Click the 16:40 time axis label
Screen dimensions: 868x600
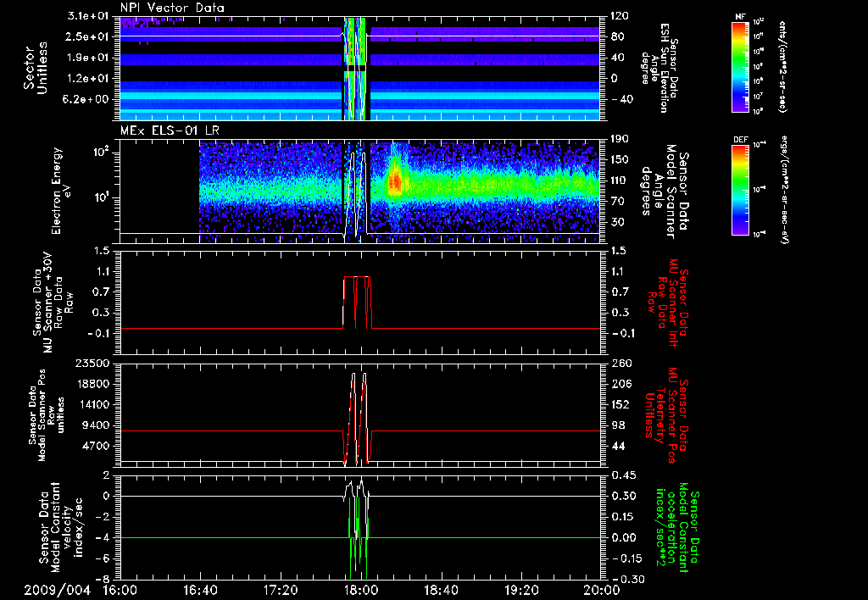click(x=201, y=590)
